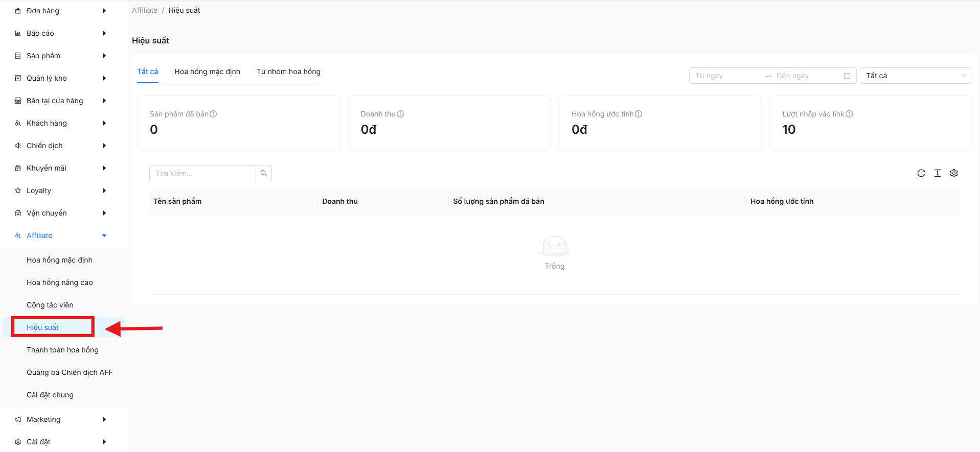Click the Bán tại cửa hàng store icon
This screenshot has width=980, height=452.
[18, 101]
